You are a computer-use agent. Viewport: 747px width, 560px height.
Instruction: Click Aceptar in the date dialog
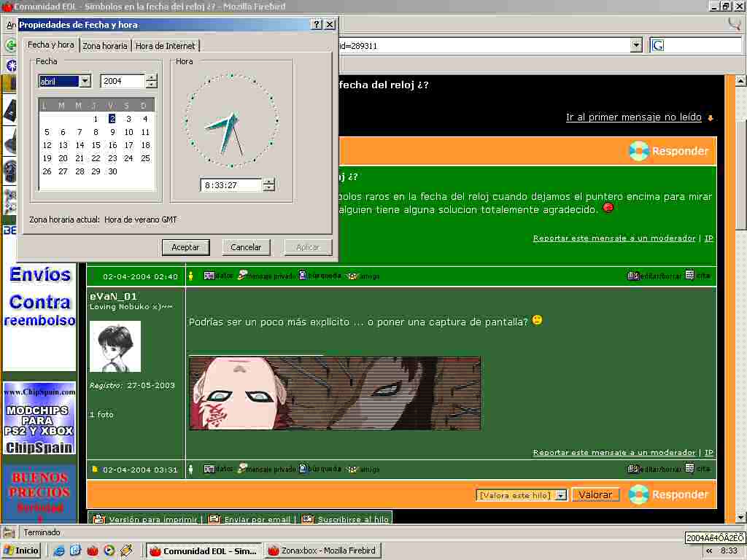[x=185, y=247]
